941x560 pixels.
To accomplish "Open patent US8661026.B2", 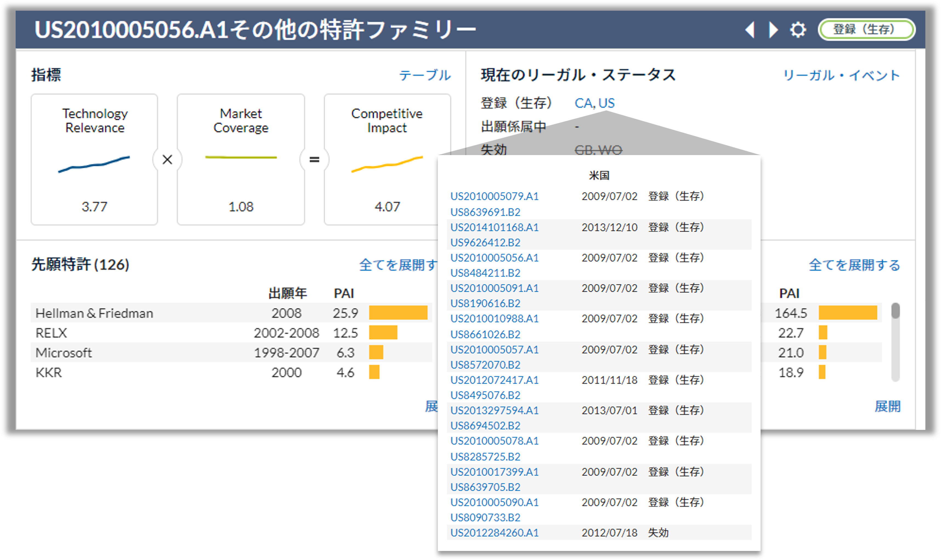I will [x=485, y=334].
